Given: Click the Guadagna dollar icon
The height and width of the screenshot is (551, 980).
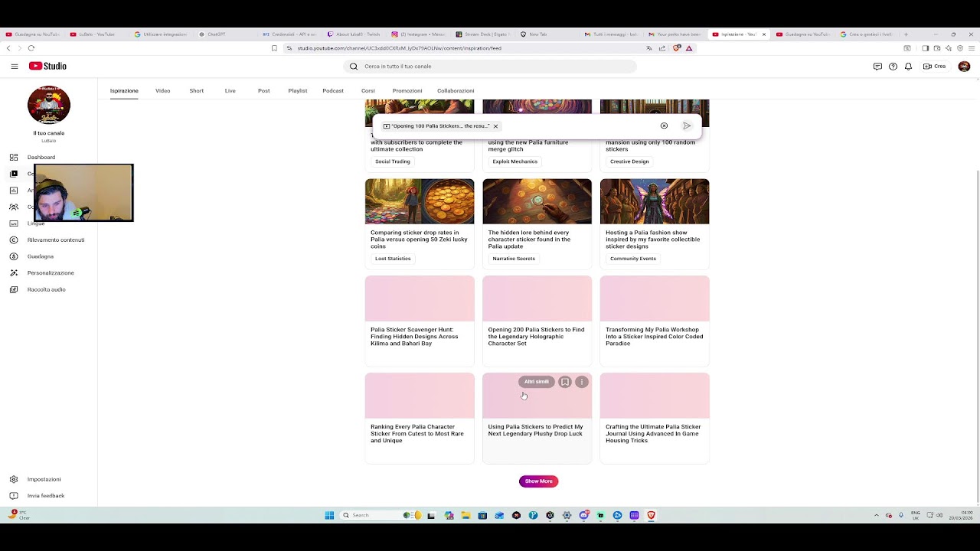Looking at the screenshot, I should [x=14, y=256].
